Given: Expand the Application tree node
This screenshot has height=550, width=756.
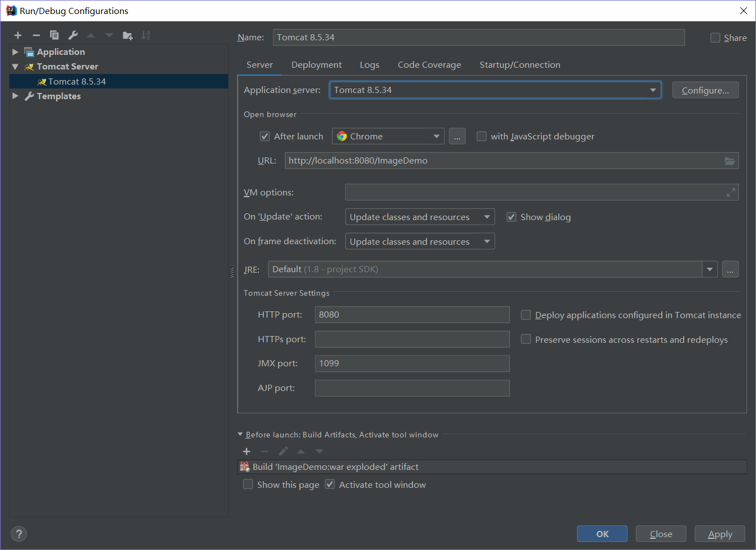Looking at the screenshot, I should [x=15, y=52].
